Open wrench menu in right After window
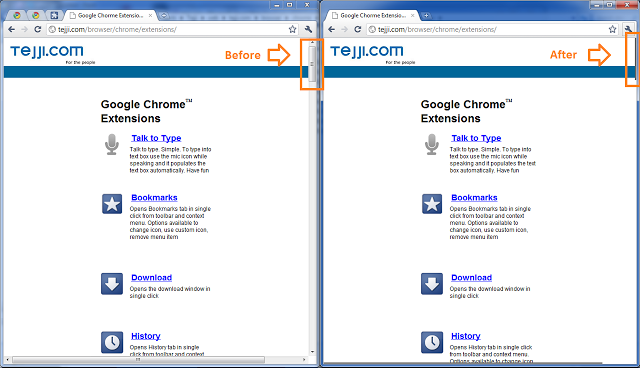This screenshot has height=368, width=640. 629,29
